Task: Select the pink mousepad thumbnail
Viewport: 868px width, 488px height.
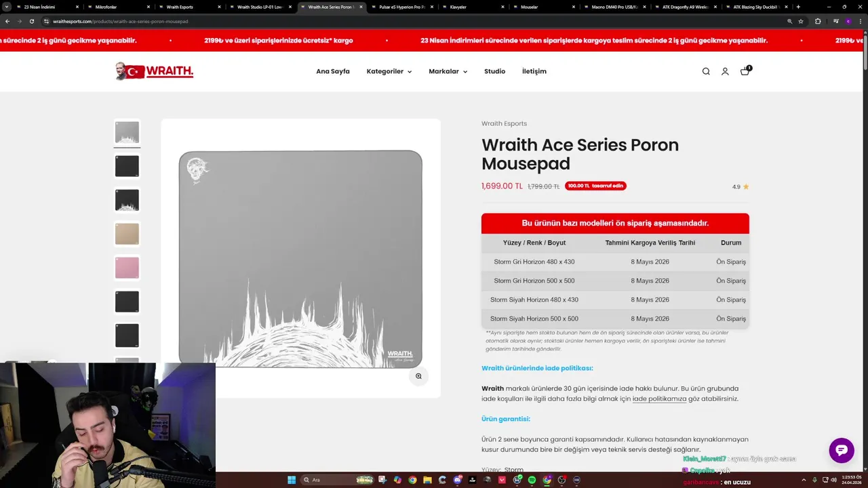Action: click(127, 268)
